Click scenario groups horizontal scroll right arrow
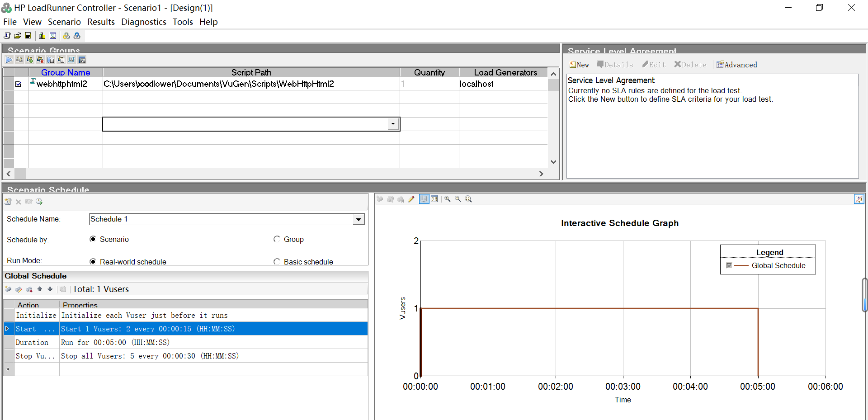Screen dimensions: 868x420 click(541, 174)
